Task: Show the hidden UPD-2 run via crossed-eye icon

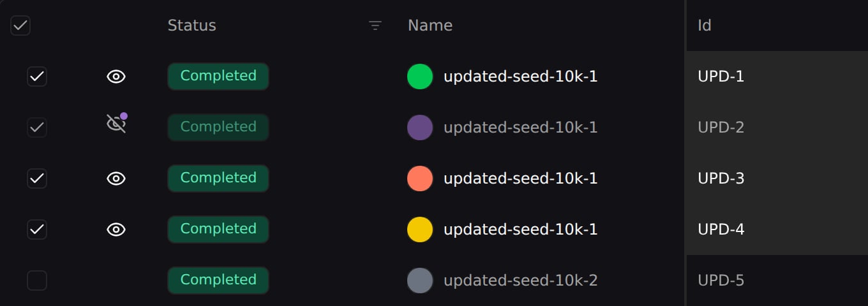Action: click(x=116, y=124)
